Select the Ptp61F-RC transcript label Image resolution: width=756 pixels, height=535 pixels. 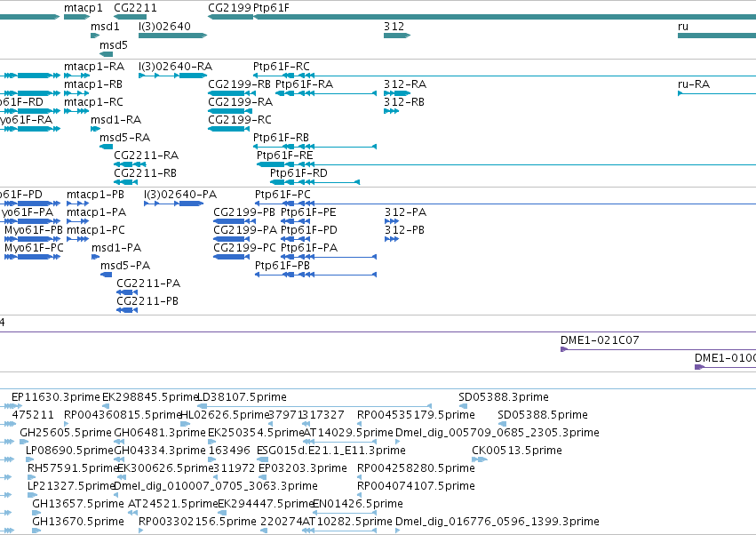click(x=281, y=67)
